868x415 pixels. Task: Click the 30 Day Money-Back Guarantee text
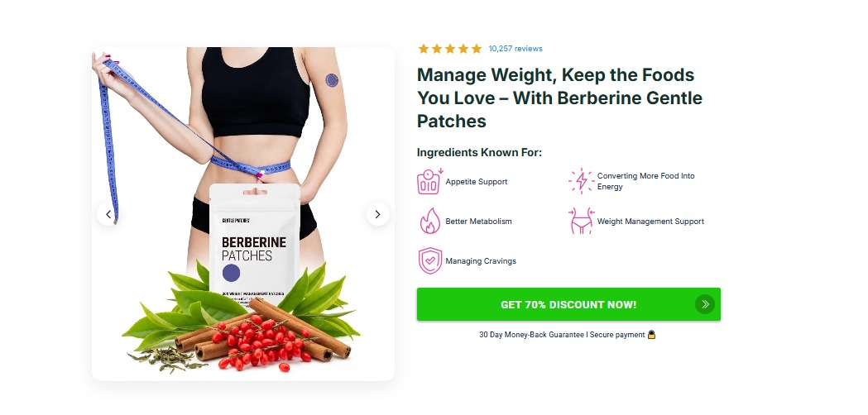tap(532, 335)
